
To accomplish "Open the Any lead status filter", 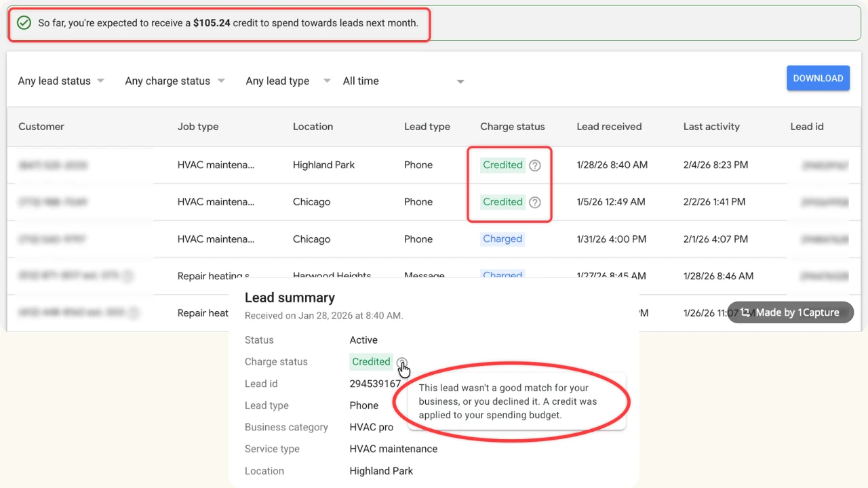I will pyautogui.click(x=61, y=81).
